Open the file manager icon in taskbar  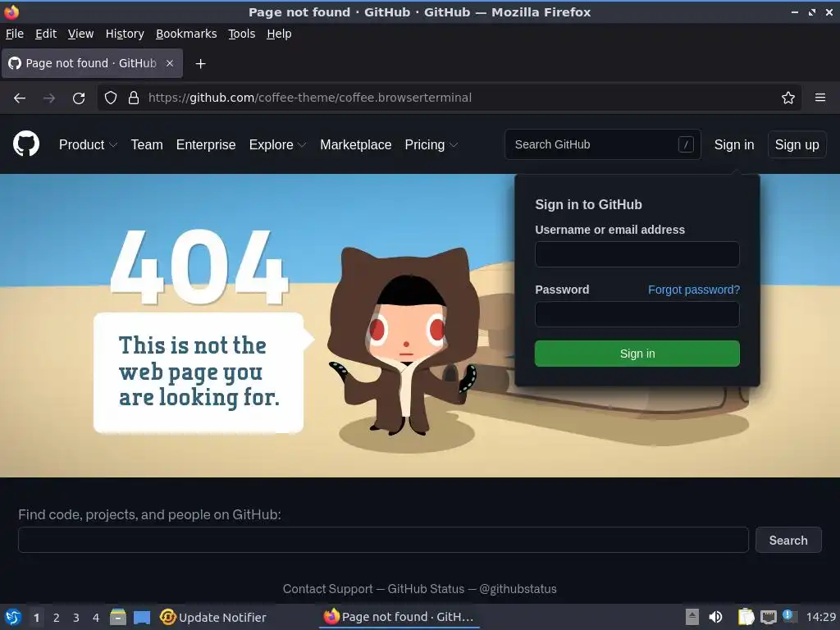tap(118, 617)
